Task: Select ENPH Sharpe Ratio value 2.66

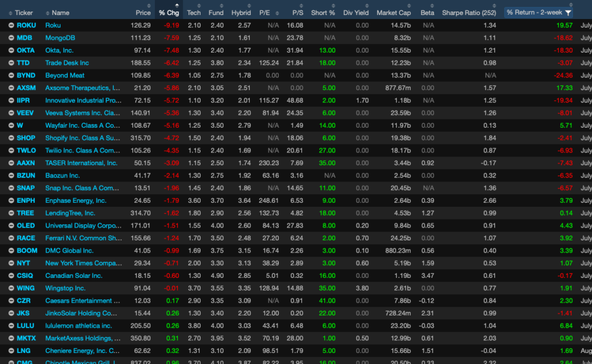Action: click(490, 200)
